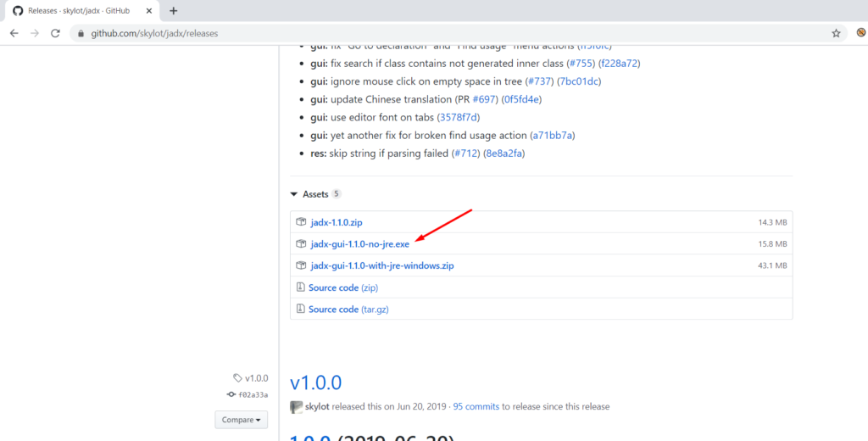Viewport: 868px width, 441px height.
Task: Click the package icon beside jadx-gui-1.1.0-with-jre-windows.zip
Action: coord(301,265)
